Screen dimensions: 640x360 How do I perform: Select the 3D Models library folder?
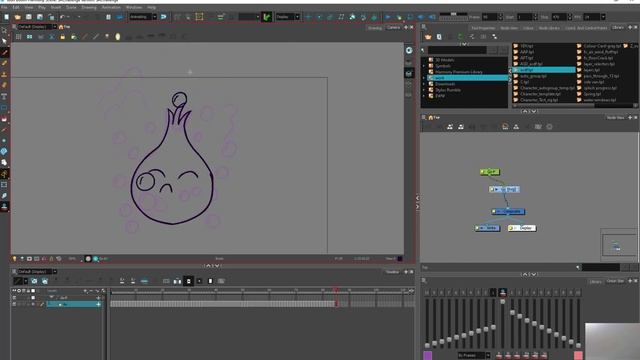pos(444,60)
